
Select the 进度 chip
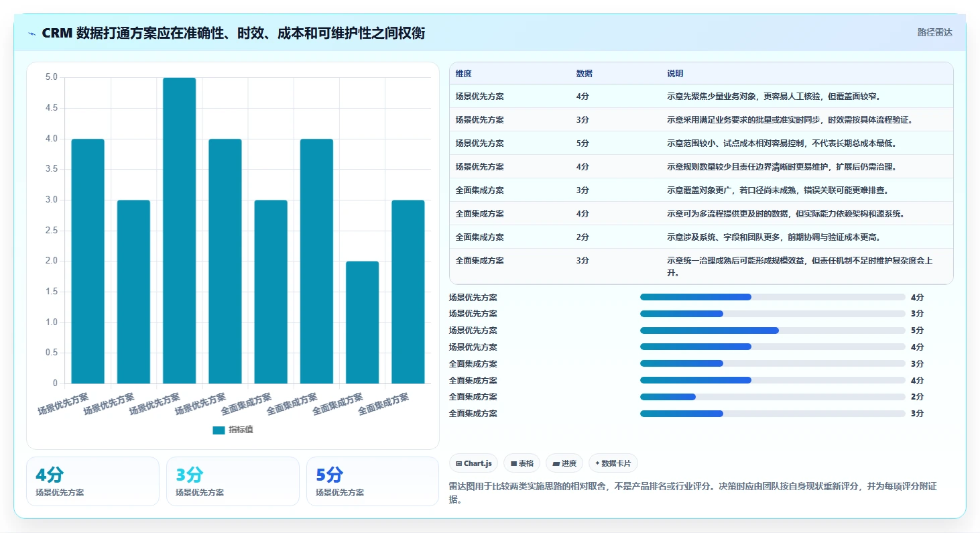click(x=564, y=463)
